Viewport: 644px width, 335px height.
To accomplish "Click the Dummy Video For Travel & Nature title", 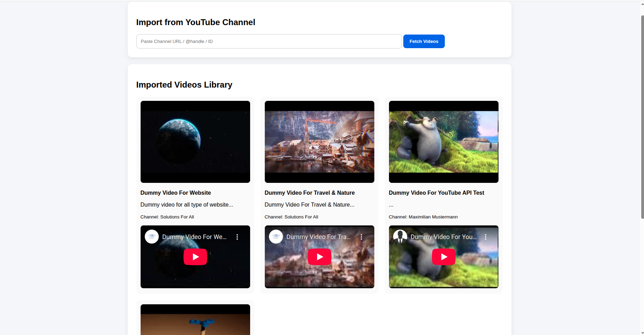I will [x=309, y=193].
